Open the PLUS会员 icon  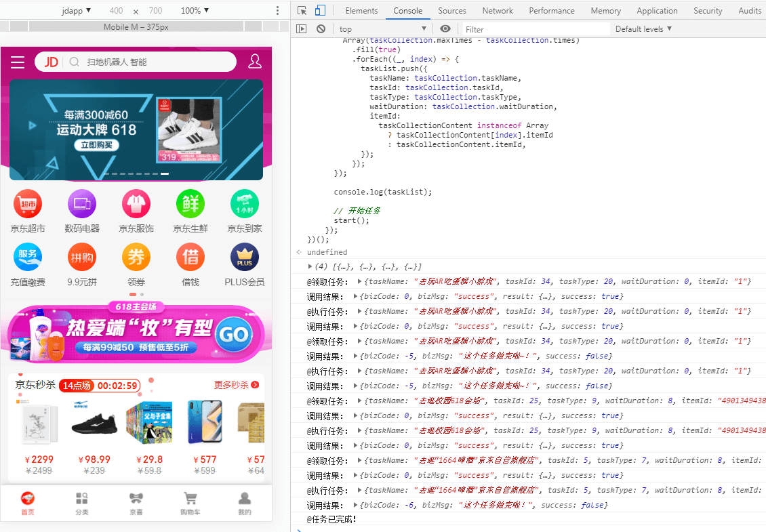[x=245, y=258]
